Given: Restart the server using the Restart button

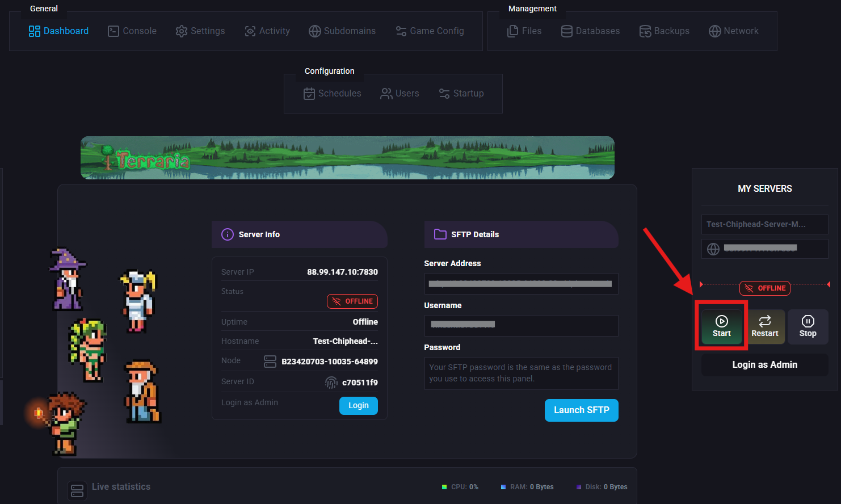Looking at the screenshot, I should click(x=764, y=326).
